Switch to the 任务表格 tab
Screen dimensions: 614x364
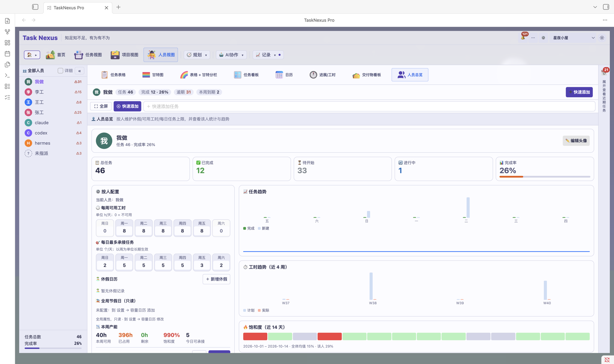pyautogui.click(x=114, y=75)
